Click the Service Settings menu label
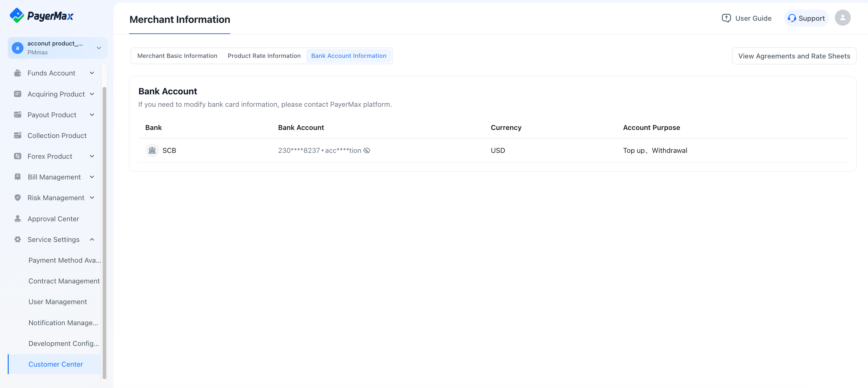The image size is (868, 388). [x=53, y=239]
